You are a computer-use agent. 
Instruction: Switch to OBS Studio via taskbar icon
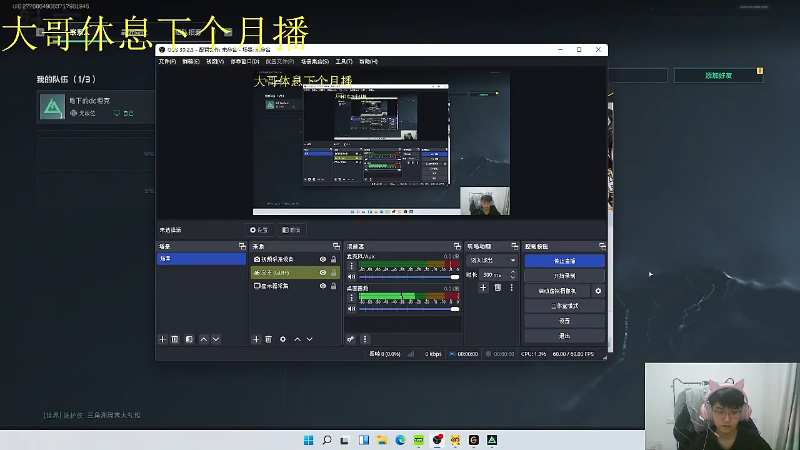(x=437, y=440)
